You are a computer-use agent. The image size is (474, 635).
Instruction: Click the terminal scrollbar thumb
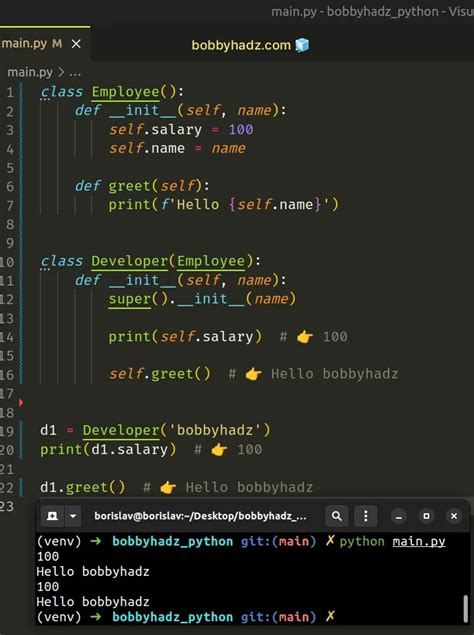[x=465, y=608]
